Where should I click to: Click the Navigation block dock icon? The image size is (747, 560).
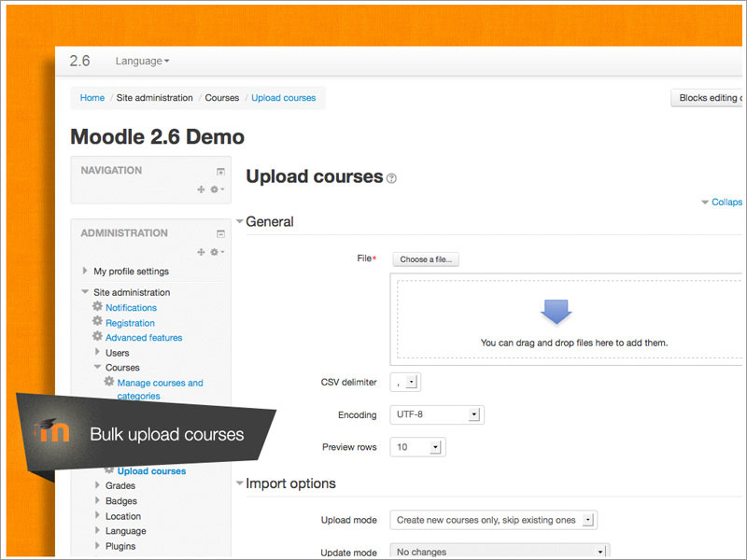tap(220, 172)
